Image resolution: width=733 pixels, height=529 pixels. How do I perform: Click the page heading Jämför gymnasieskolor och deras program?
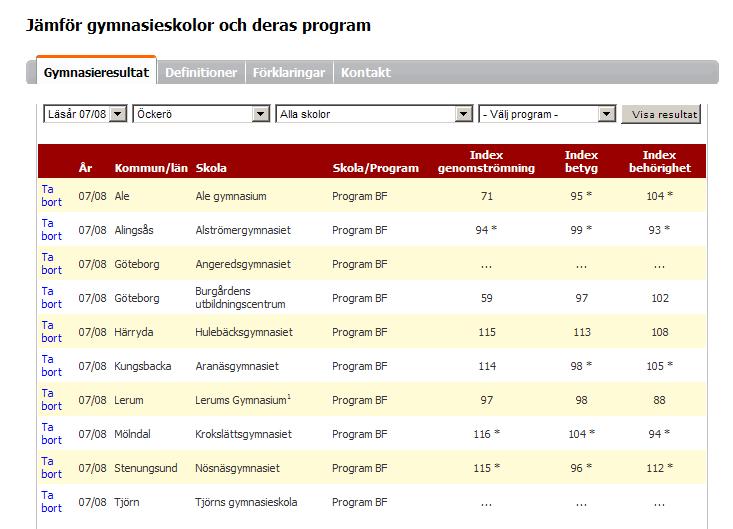(x=198, y=25)
